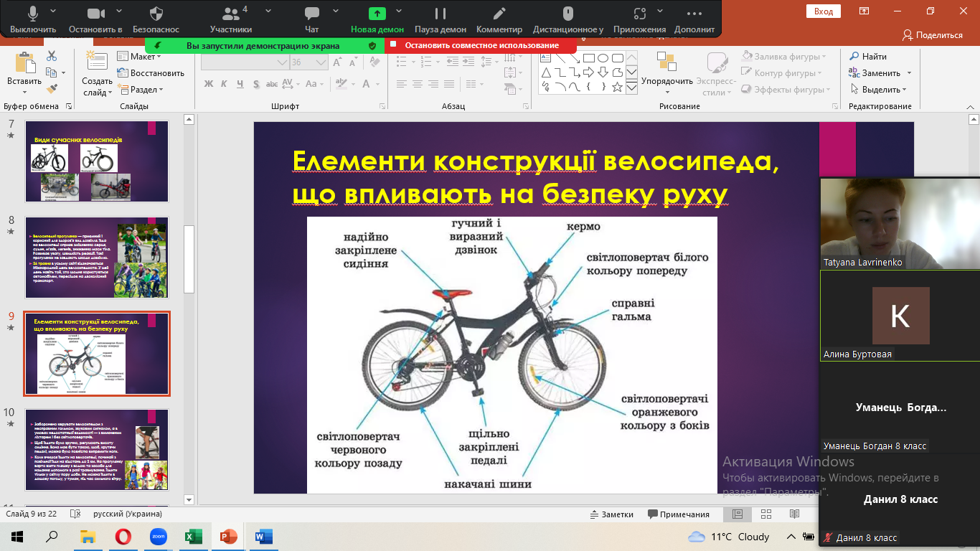Select the oval shape in shapes gallery
980x551 pixels.
click(x=603, y=58)
